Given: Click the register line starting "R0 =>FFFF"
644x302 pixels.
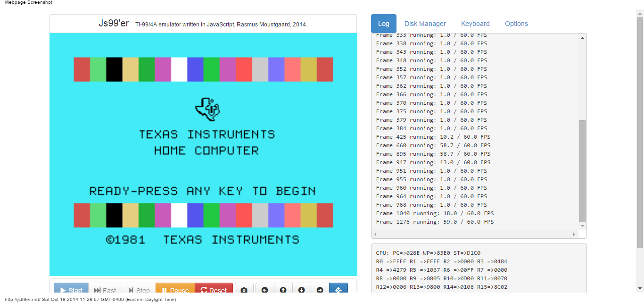Looking at the screenshot, I should click(x=441, y=261).
